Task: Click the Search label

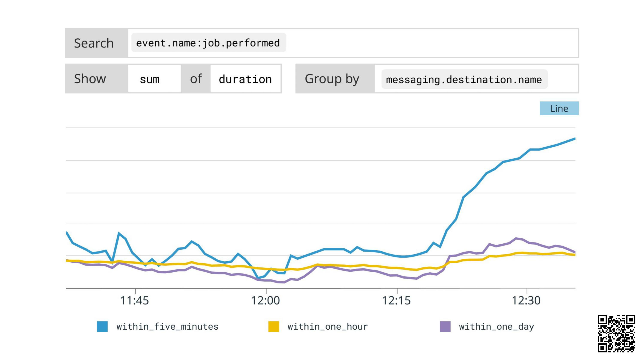Action: [94, 43]
